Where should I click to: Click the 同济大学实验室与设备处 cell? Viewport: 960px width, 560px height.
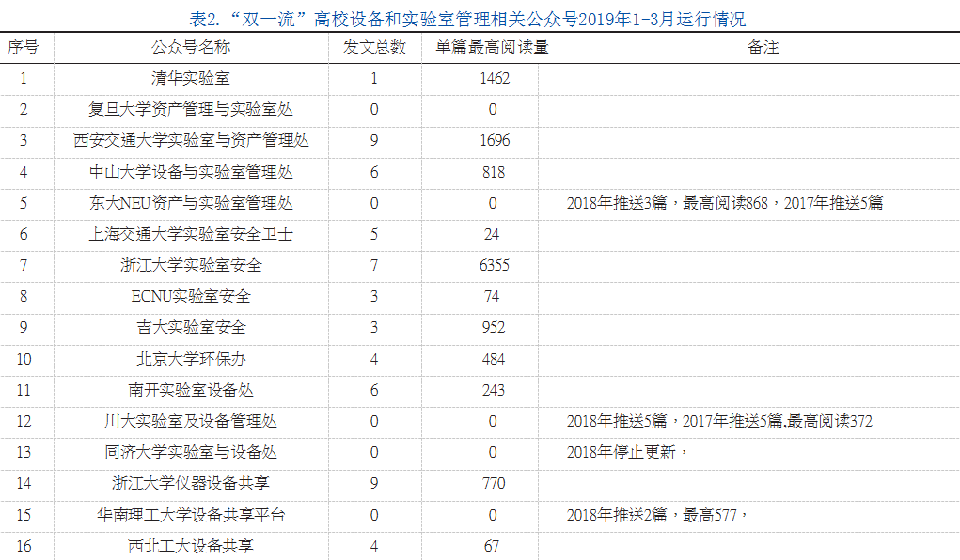(191, 452)
